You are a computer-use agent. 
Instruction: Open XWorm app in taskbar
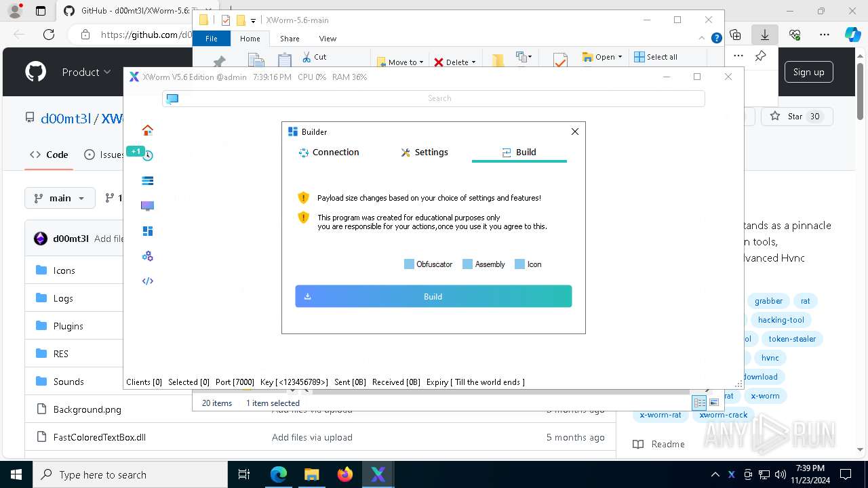[378, 474]
